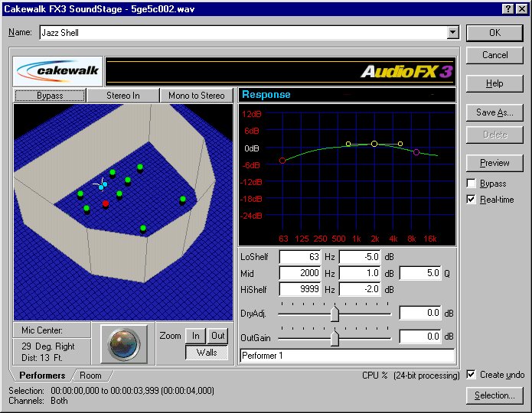Open the Selection... dialog button
Screen dimensions: 532x413
pos(494,395)
